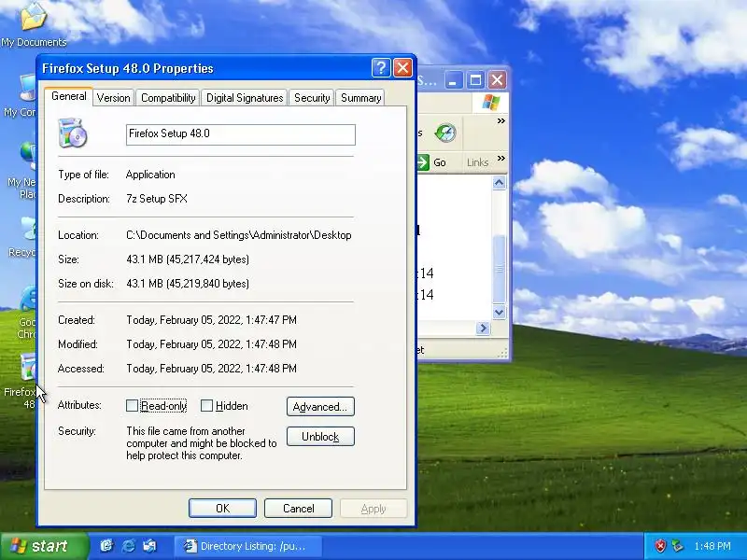Click the Created date ending 1:47:47 PM
The height and width of the screenshot is (560, 747).
(x=212, y=320)
